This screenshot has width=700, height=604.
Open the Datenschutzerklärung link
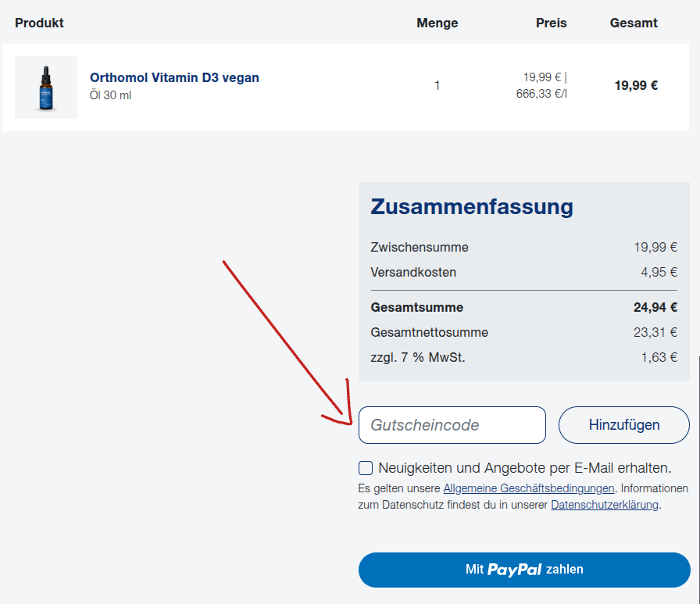coord(605,505)
